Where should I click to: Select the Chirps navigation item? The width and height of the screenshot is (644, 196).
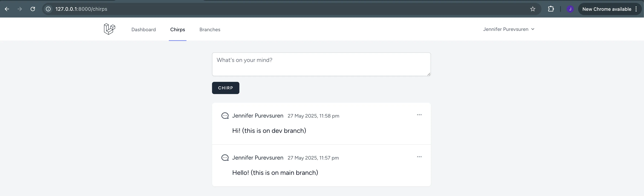177,29
